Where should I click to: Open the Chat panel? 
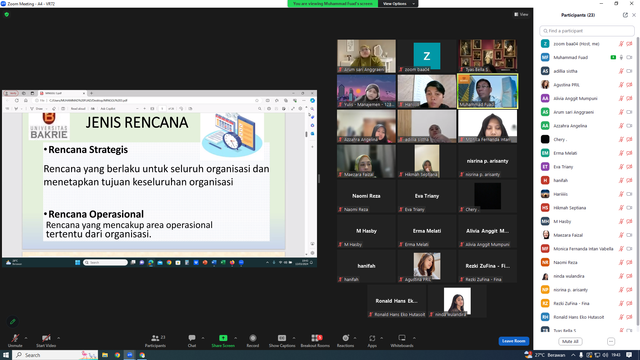click(x=192, y=340)
